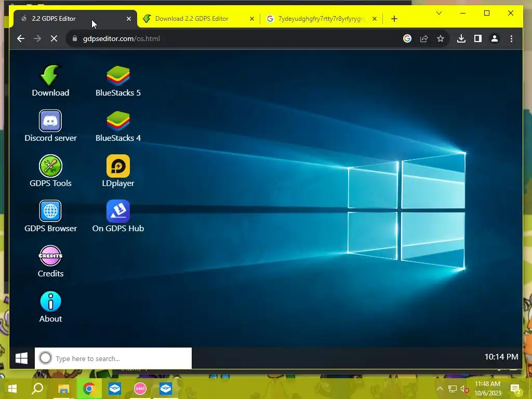Share this page icon
The width and height of the screenshot is (532, 399).
424,38
